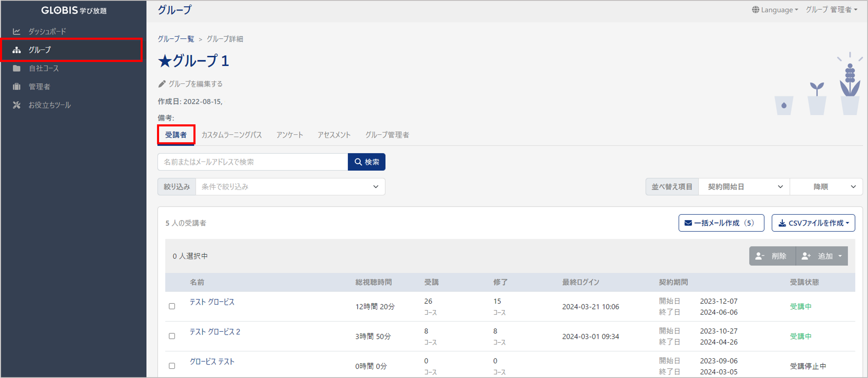Click the folder icon for 自社コース
The width and height of the screenshot is (868, 378).
point(16,68)
